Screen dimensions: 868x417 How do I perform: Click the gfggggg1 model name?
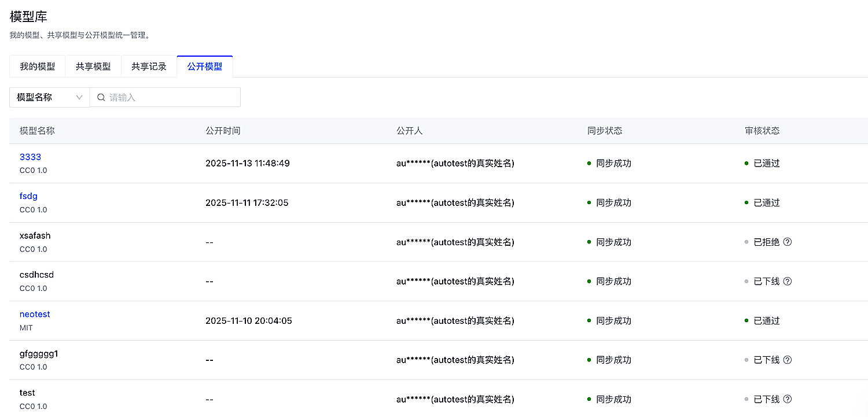39,353
